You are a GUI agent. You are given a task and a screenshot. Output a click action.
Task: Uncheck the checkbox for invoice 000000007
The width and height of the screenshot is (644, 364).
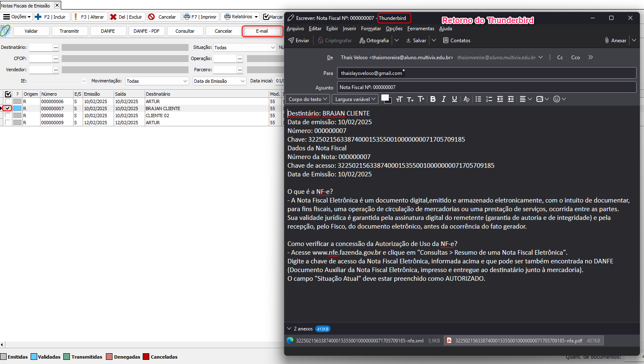pos(7,108)
